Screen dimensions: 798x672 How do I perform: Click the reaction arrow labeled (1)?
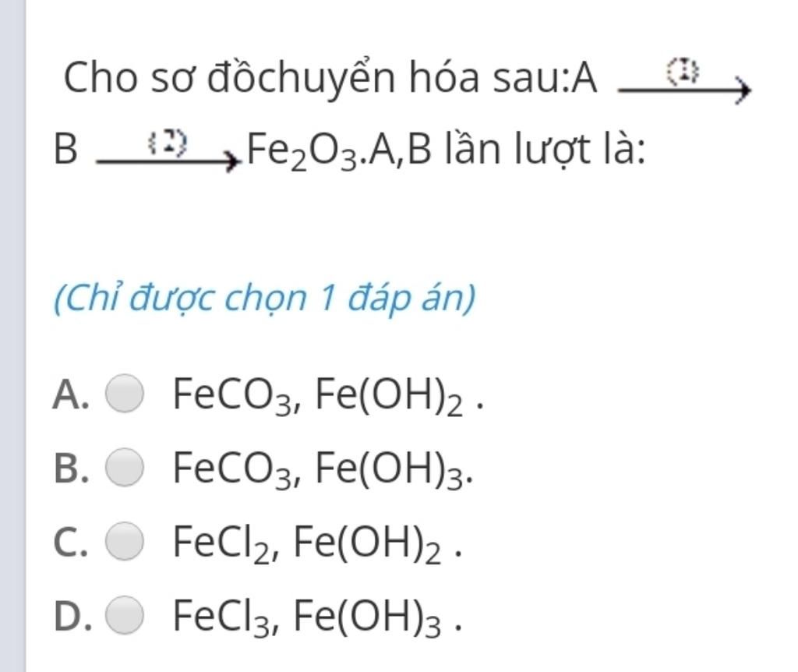[684, 81]
